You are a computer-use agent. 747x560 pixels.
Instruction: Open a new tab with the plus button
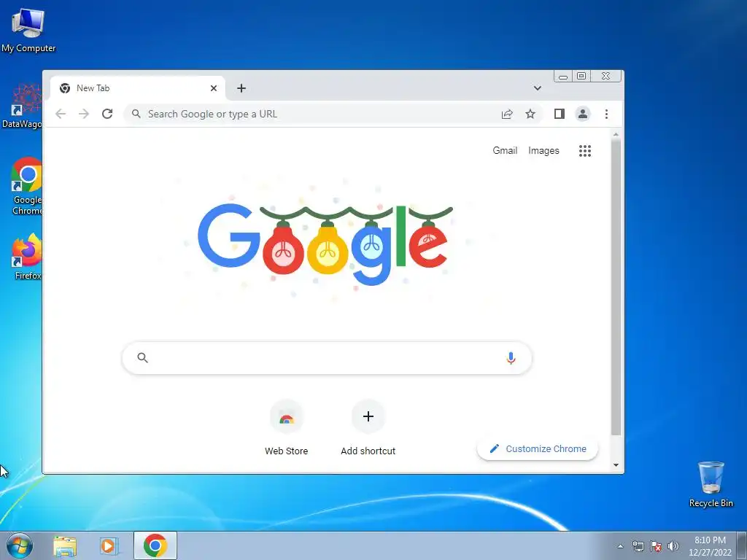click(241, 88)
